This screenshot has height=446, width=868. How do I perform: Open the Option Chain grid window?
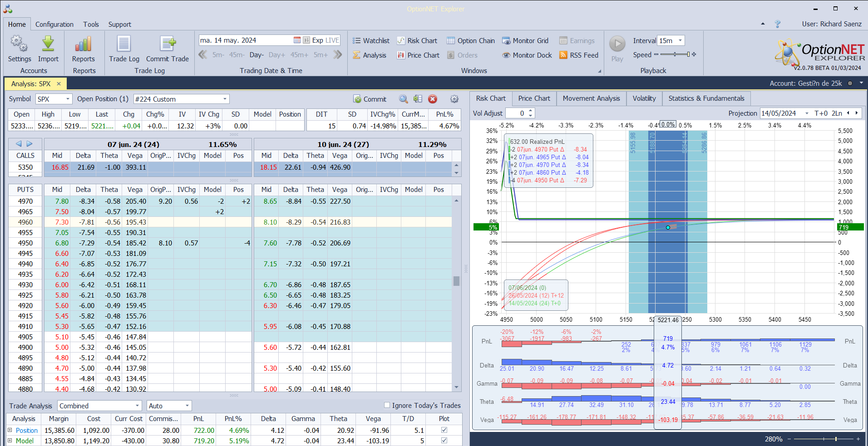click(x=471, y=40)
